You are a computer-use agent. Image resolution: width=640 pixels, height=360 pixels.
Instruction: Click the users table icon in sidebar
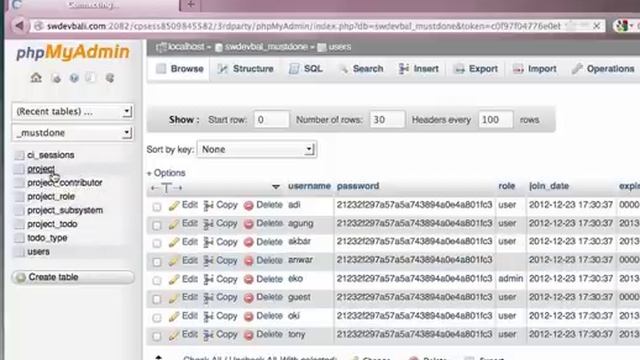19,252
